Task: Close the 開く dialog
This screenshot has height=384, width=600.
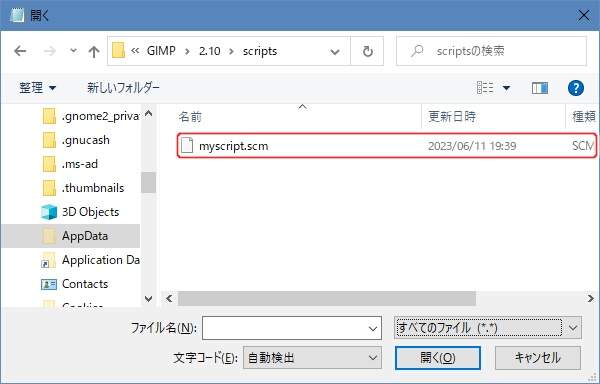Action: pos(584,16)
